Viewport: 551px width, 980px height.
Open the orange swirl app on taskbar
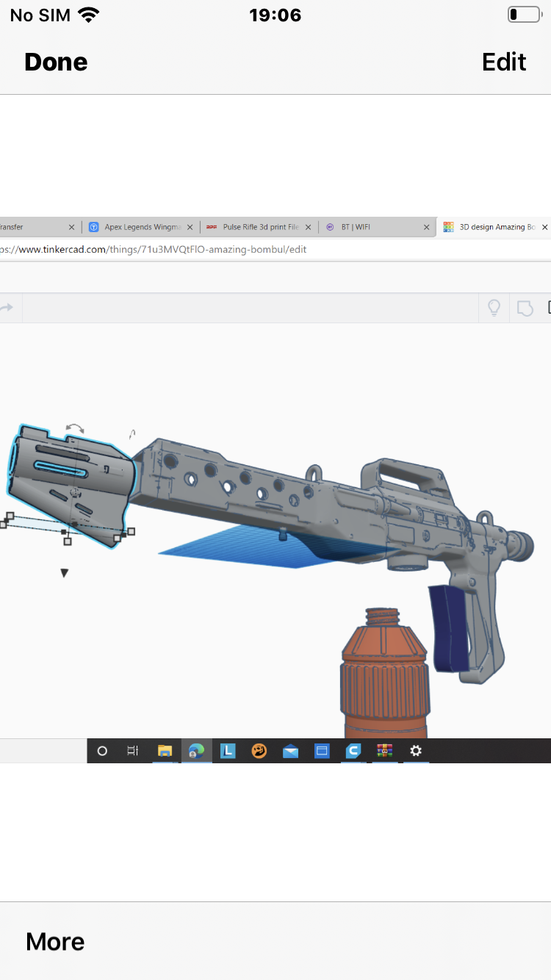pyautogui.click(x=259, y=751)
